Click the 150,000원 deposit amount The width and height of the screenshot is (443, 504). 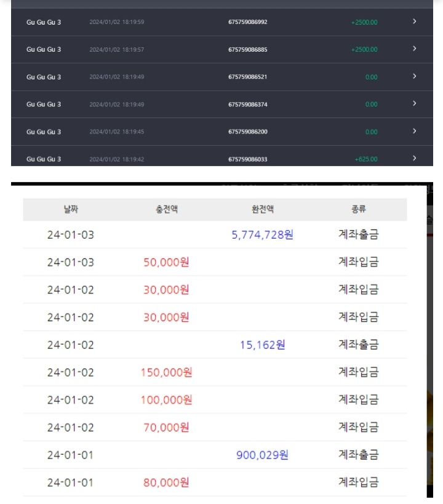pyautogui.click(x=166, y=372)
